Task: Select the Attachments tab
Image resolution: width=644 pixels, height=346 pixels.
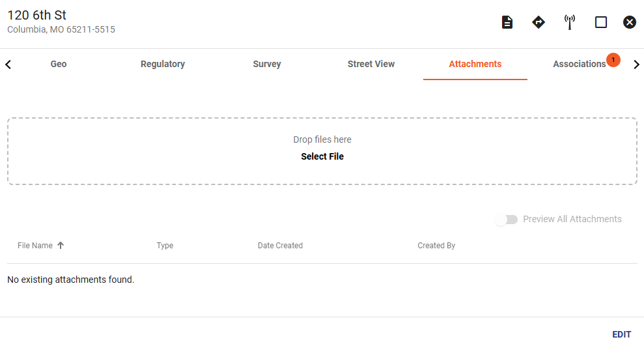Action: (475, 64)
